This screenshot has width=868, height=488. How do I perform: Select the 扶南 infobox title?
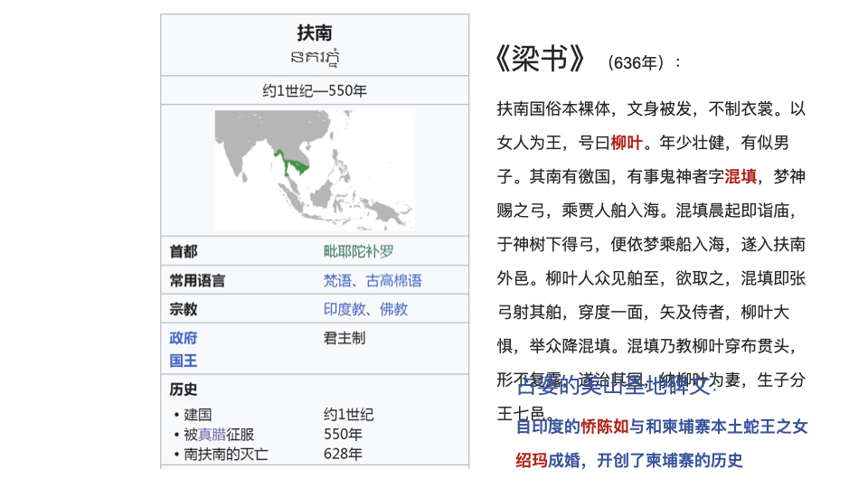[315, 33]
